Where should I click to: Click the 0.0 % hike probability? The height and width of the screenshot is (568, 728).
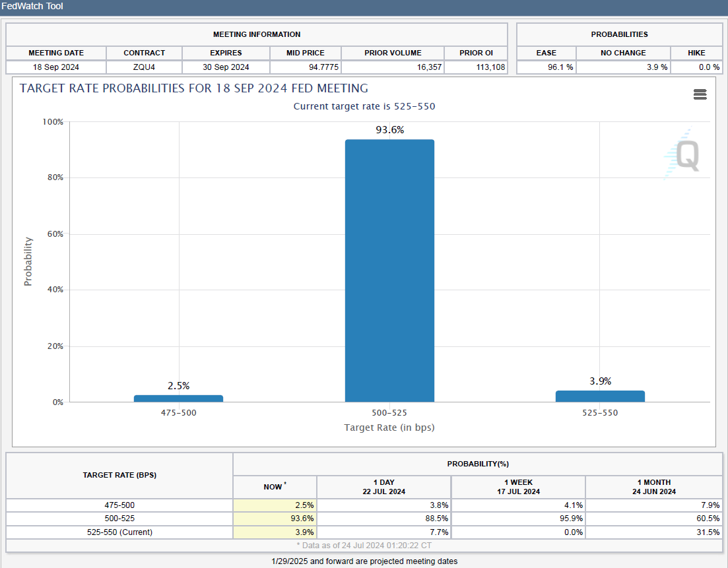[709, 67]
